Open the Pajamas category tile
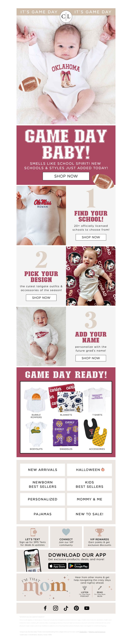This screenshot has height=644, width=132. pyautogui.click(x=43, y=514)
